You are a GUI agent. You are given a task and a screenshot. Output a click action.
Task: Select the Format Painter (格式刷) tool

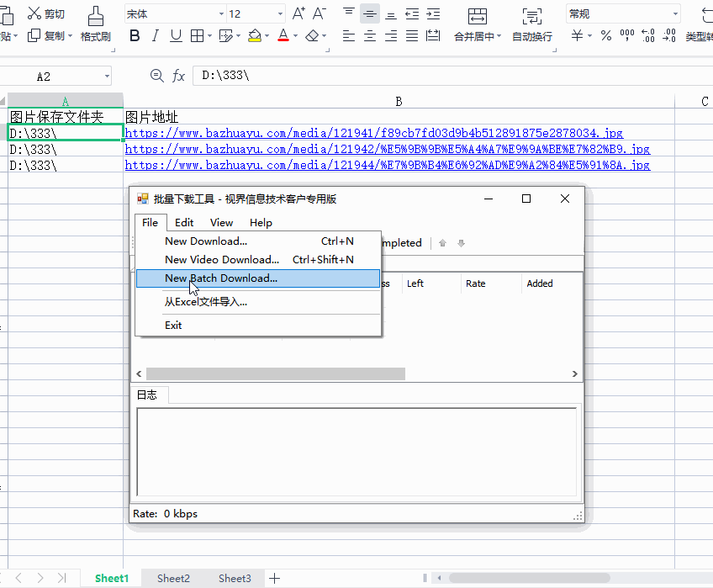click(x=96, y=24)
